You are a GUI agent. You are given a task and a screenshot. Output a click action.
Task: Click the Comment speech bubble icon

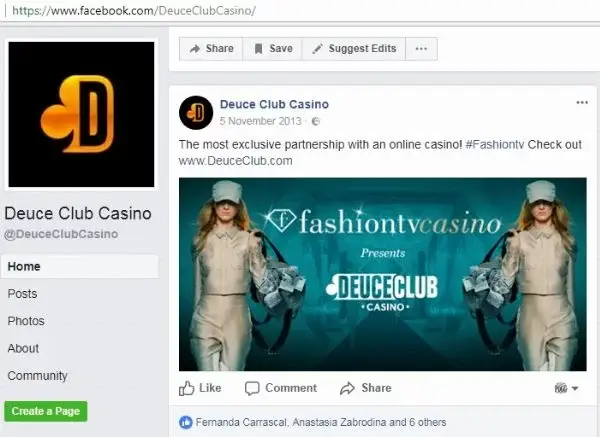pos(252,388)
